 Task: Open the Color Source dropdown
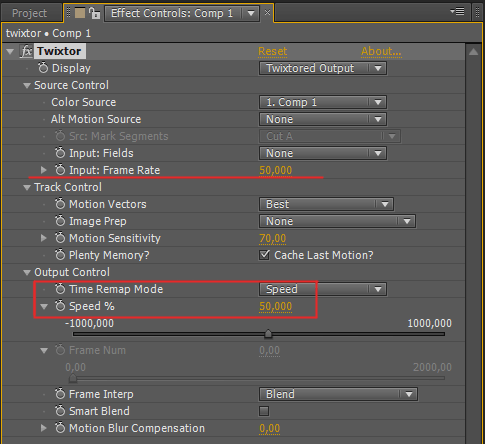tap(323, 102)
